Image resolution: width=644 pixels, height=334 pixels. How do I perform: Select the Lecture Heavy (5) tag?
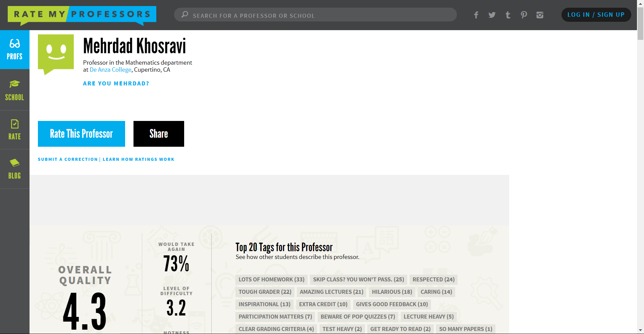point(428,317)
